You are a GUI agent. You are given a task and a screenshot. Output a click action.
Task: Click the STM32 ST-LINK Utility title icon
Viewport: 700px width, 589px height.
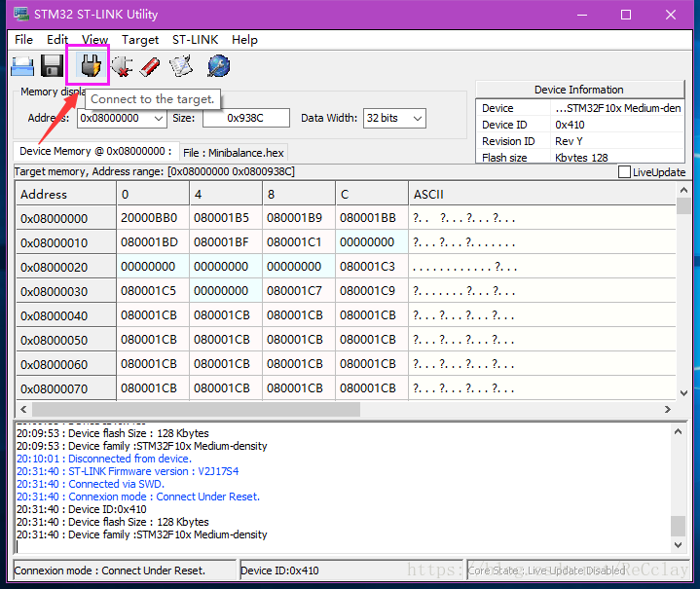(x=19, y=15)
